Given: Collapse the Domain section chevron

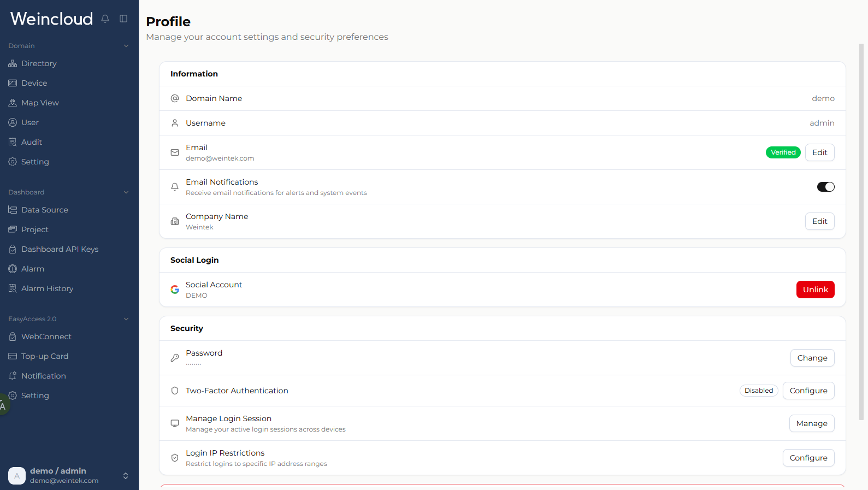Looking at the screenshot, I should (126, 46).
